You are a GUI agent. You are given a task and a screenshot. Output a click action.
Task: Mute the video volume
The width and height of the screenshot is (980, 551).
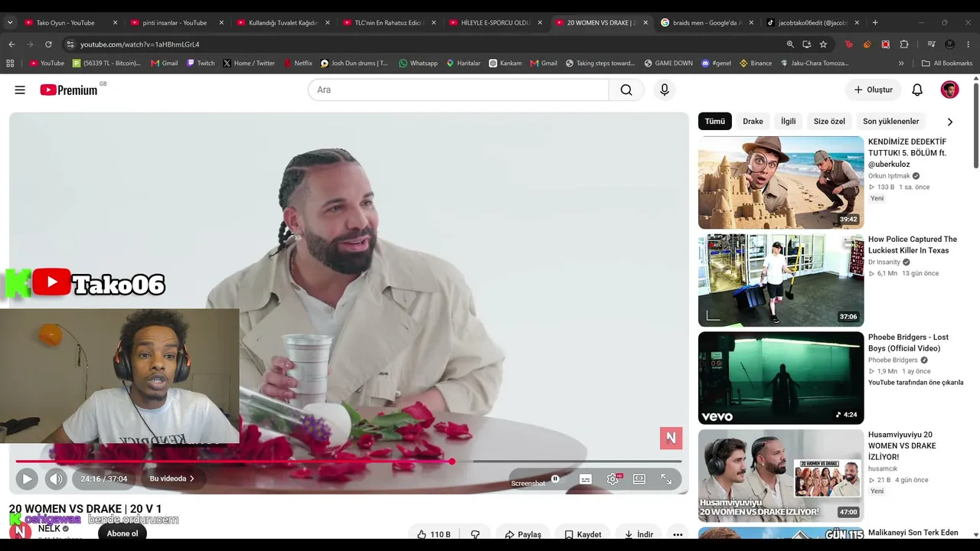(x=56, y=479)
